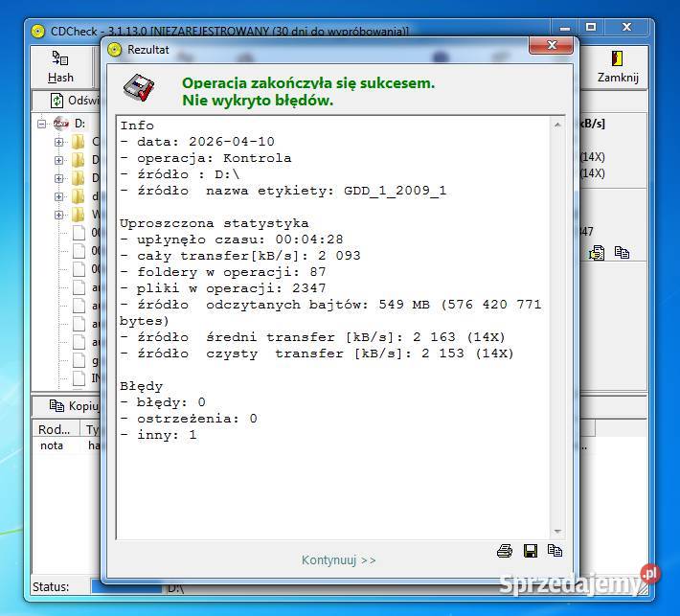
Task: Click the scroll down arrow in results text
Action: [557, 532]
